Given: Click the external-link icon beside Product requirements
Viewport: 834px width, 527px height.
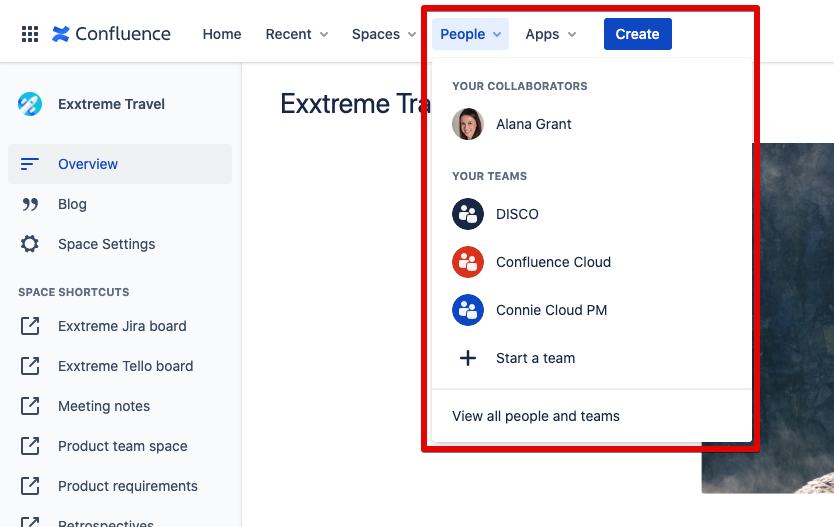Looking at the screenshot, I should tap(30, 486).
